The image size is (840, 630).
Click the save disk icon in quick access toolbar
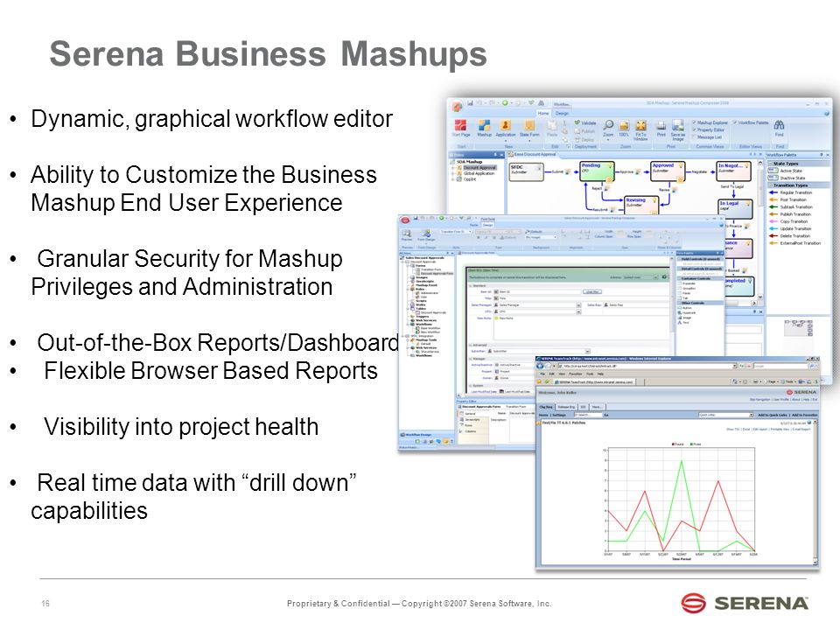pos(471,103)
